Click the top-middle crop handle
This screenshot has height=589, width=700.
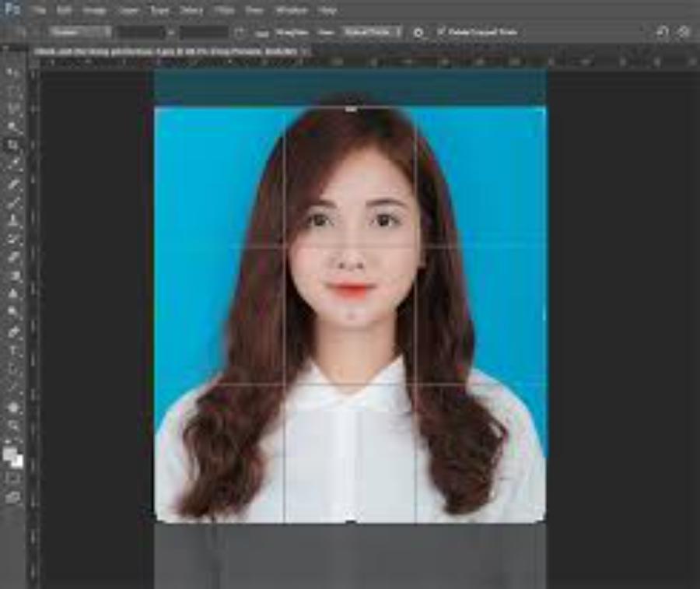(351, 108)
